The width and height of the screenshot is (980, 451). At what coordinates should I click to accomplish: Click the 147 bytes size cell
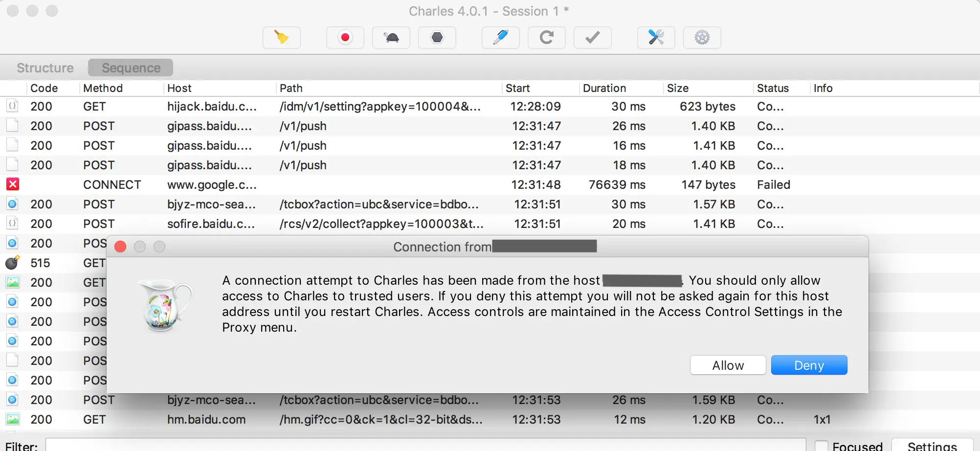(x=708, y=184)
